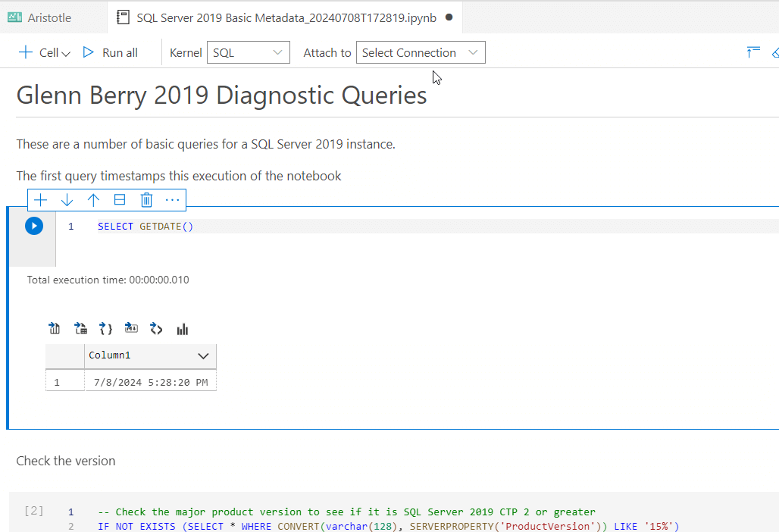The image size is (779, 532).
Task: Add a new cell from the cell toolbar
Action: 40,200
